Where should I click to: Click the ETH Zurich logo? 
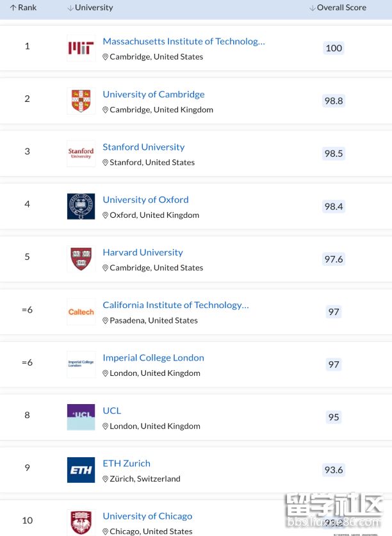tap(81, 469)
